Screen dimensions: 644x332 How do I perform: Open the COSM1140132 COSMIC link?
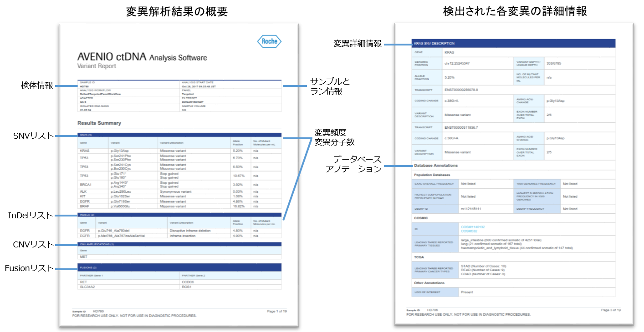(x=473, y=226)
